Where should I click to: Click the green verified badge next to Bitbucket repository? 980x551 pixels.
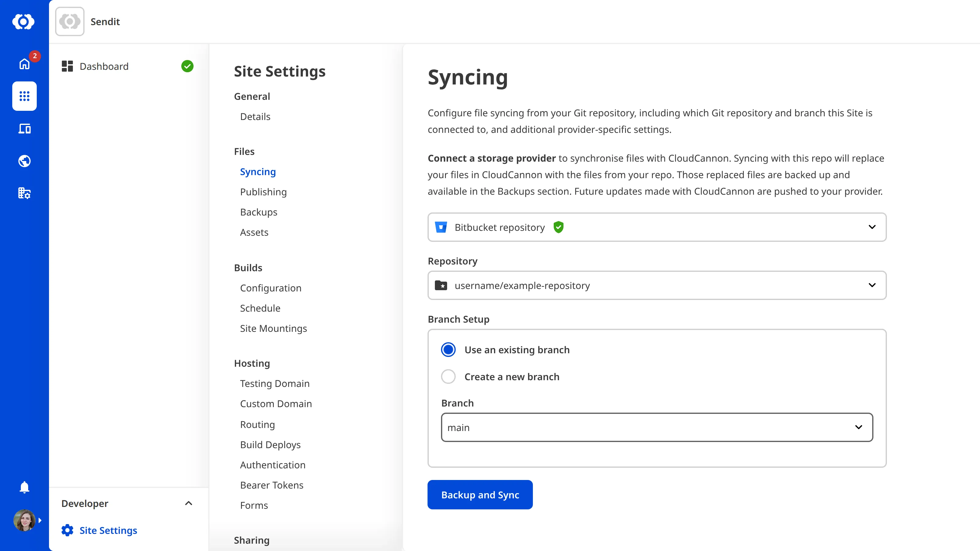pyautogui.click(x=559, y=227)
